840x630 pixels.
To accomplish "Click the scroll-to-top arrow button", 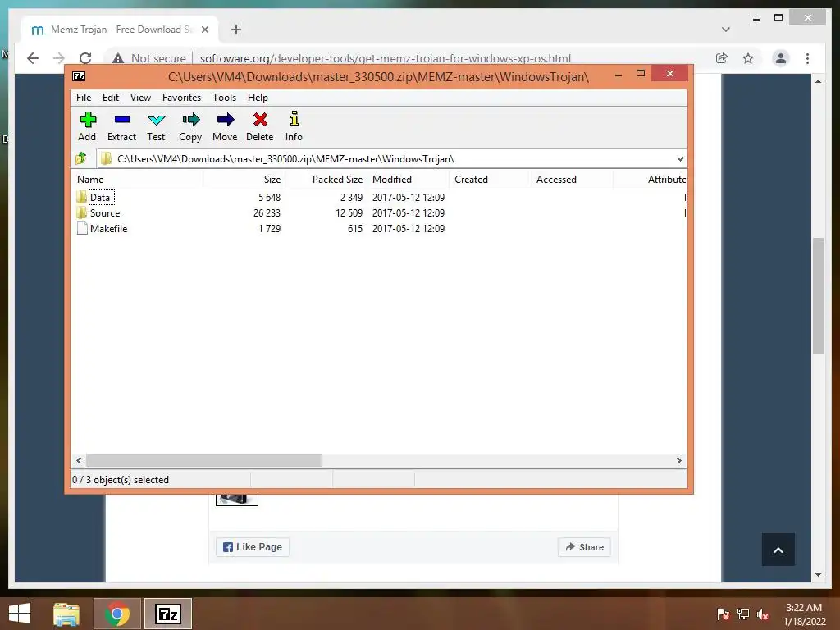I will click(778, 550).
